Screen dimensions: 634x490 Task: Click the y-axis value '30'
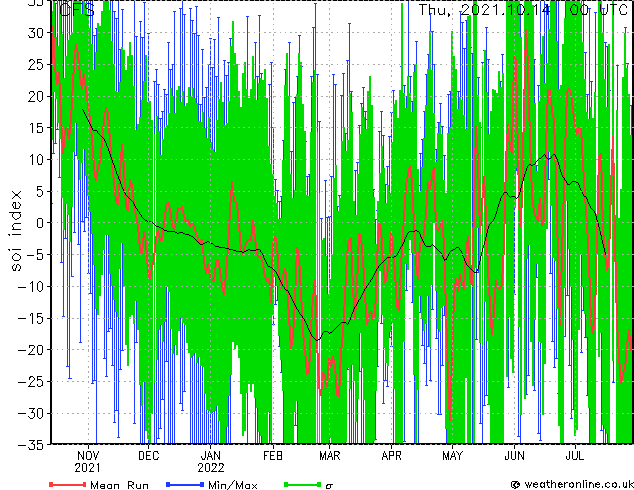click(x=36, y=33)
